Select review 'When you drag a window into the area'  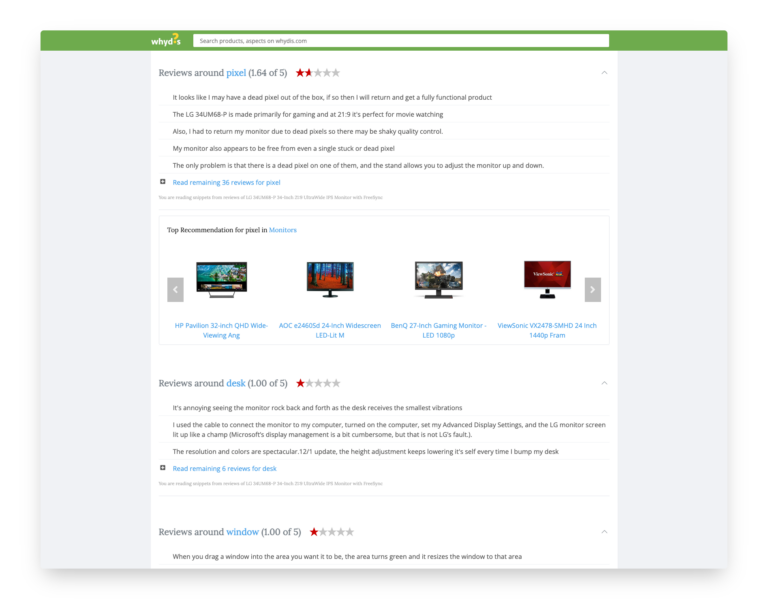tap(347, 556)
